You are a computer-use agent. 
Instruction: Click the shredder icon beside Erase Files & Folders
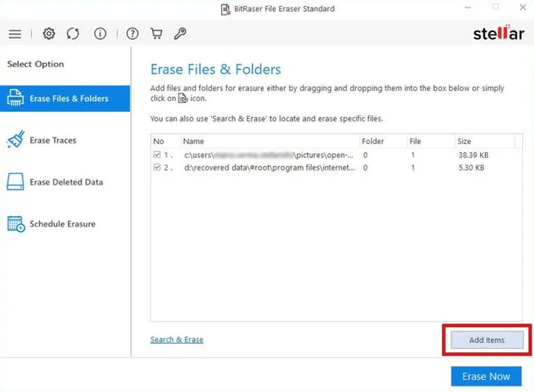click(16, 98)
